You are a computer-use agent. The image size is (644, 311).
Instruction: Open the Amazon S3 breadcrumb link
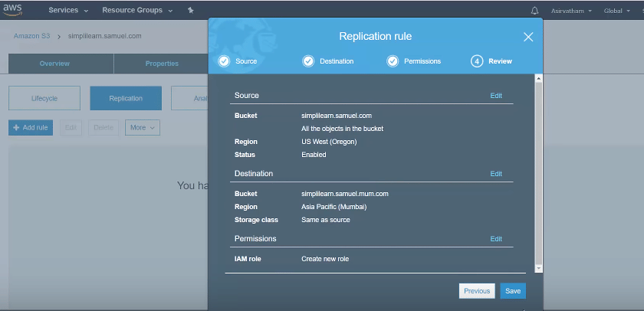31,36
